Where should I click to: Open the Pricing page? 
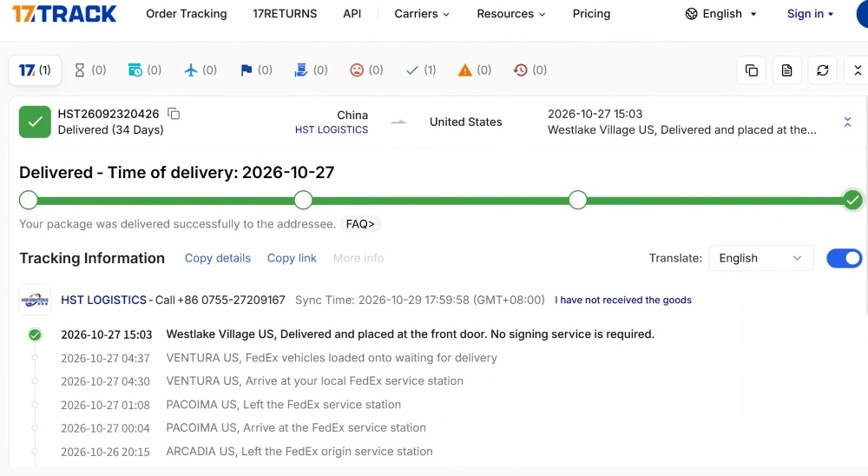[x=591, y=14]
